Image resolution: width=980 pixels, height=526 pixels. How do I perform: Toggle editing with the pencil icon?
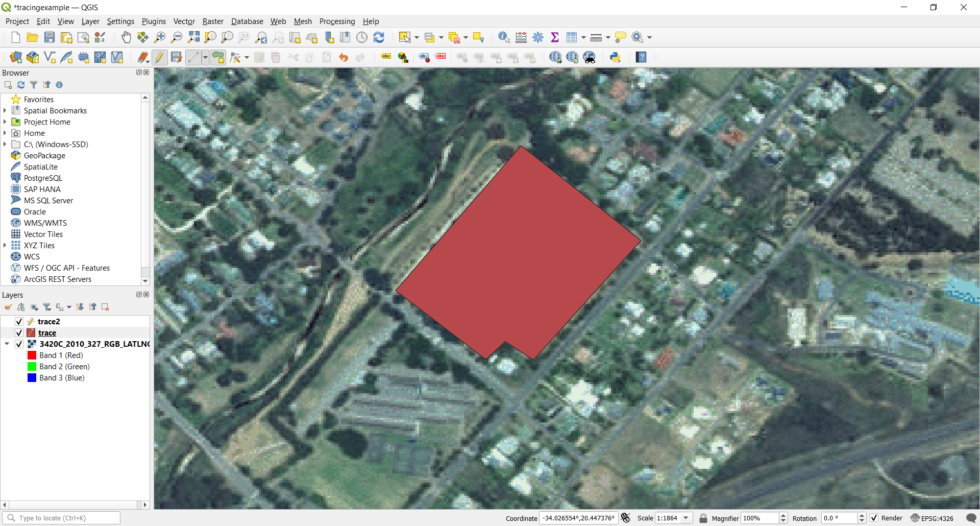(x=159, y=57)
